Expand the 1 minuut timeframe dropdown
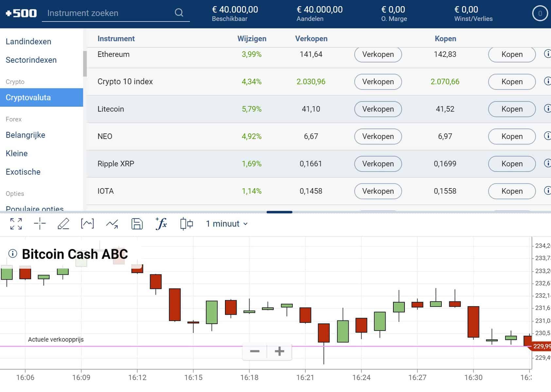 [227, 224]
